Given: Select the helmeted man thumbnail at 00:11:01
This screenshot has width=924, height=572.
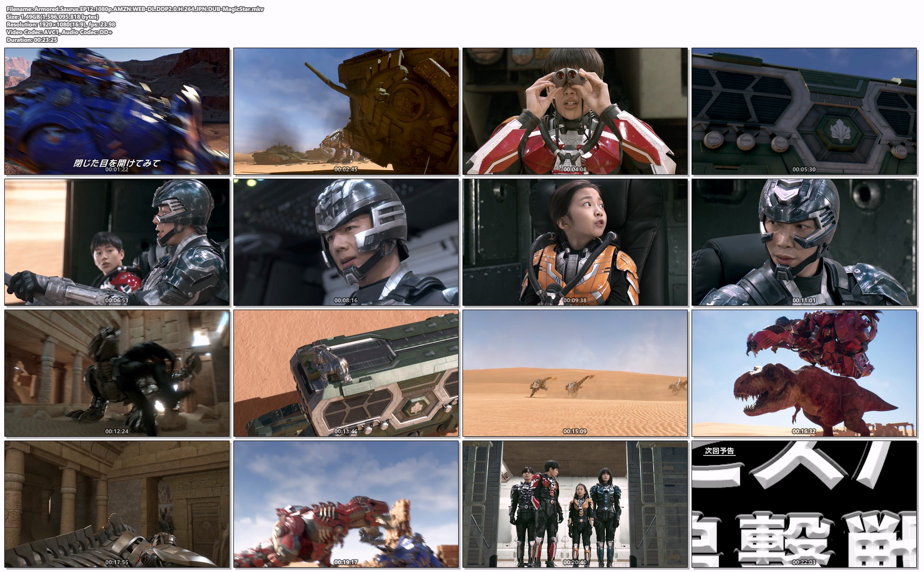Looking at the screenshot, I should pyautogui.click(x=804, y=242).
